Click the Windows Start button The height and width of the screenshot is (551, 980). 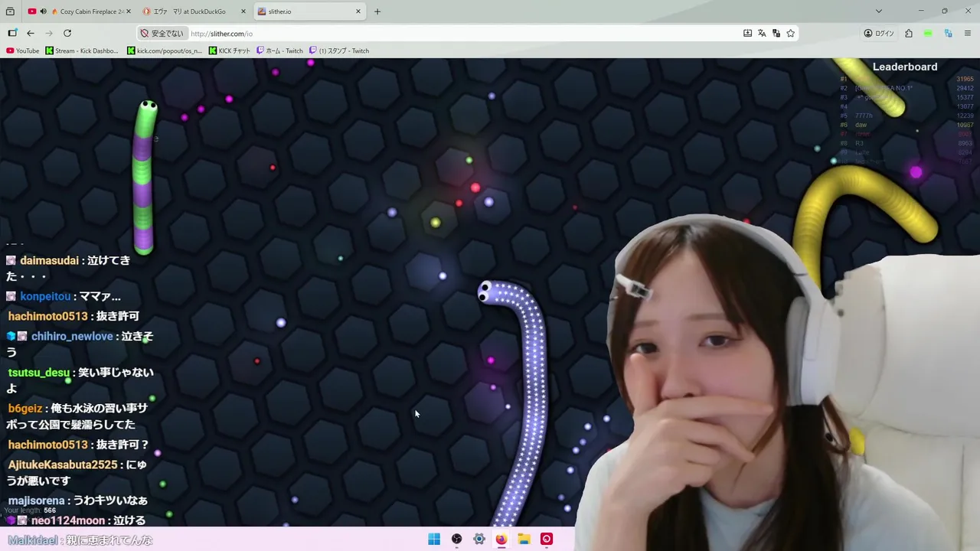tap(434, 540)
